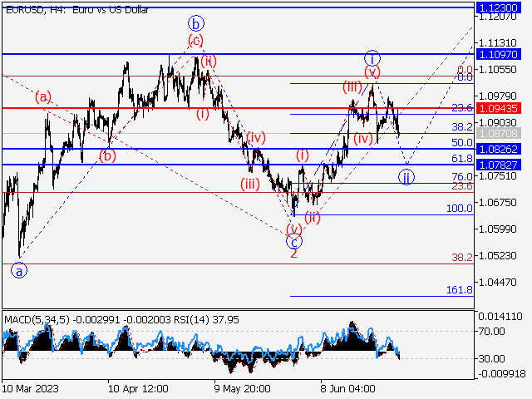The width and height of the screenshot is (532, 399).
Task: Select the red '(v)' label directly above circled c
Action: coord(293,229)
